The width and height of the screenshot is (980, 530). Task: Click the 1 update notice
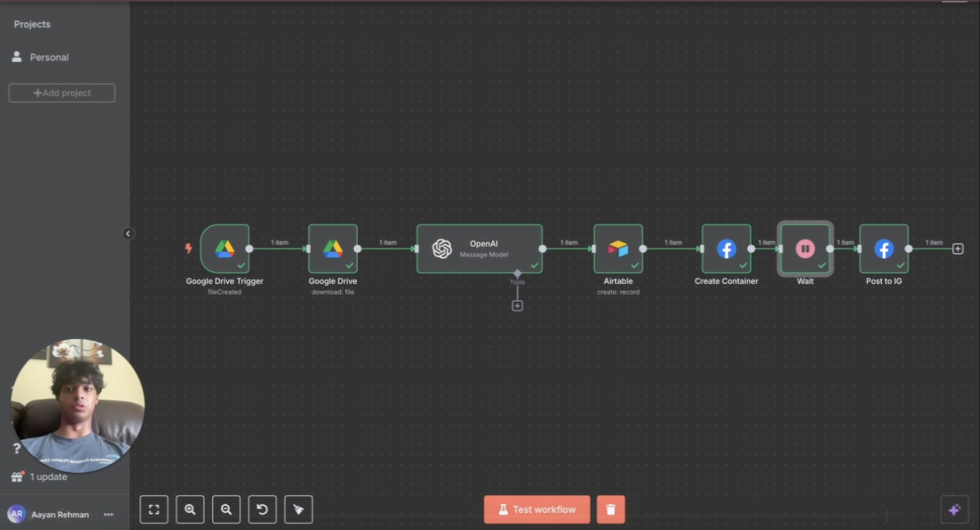point(48,476)
